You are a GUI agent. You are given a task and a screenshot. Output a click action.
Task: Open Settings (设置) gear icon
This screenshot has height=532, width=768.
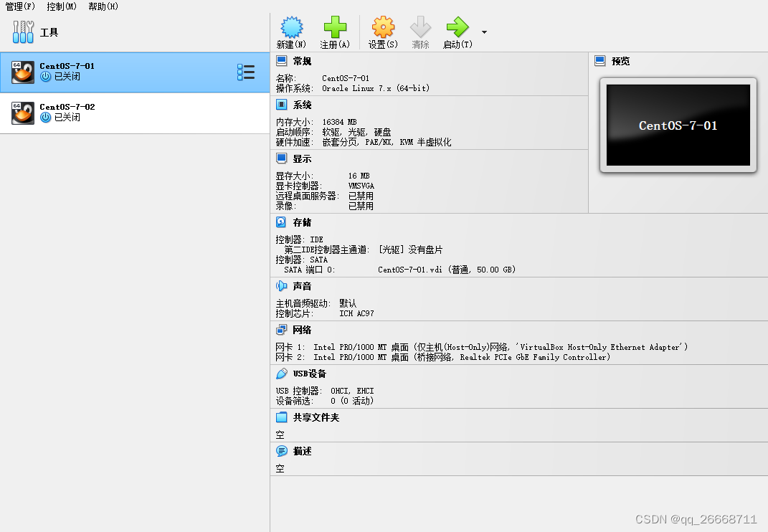tap(383, 27)
